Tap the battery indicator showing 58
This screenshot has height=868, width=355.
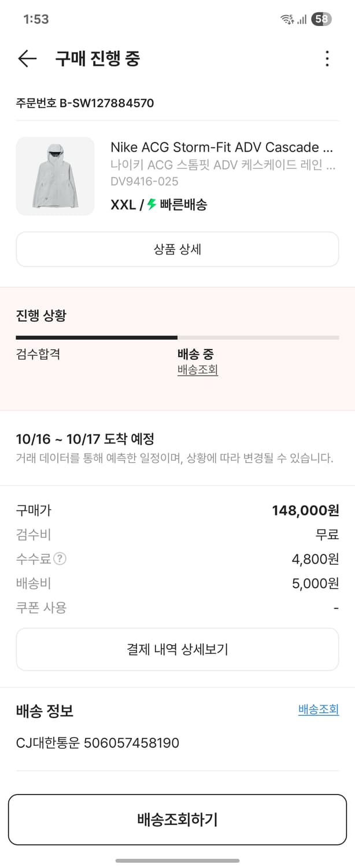tap(321, 19)
